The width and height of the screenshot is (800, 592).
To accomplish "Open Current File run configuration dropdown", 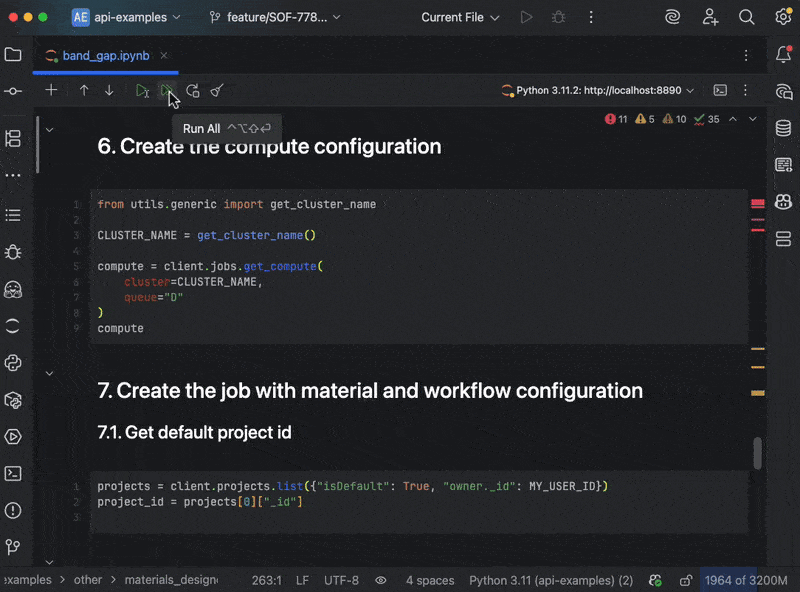I will (x=460, y=17).
